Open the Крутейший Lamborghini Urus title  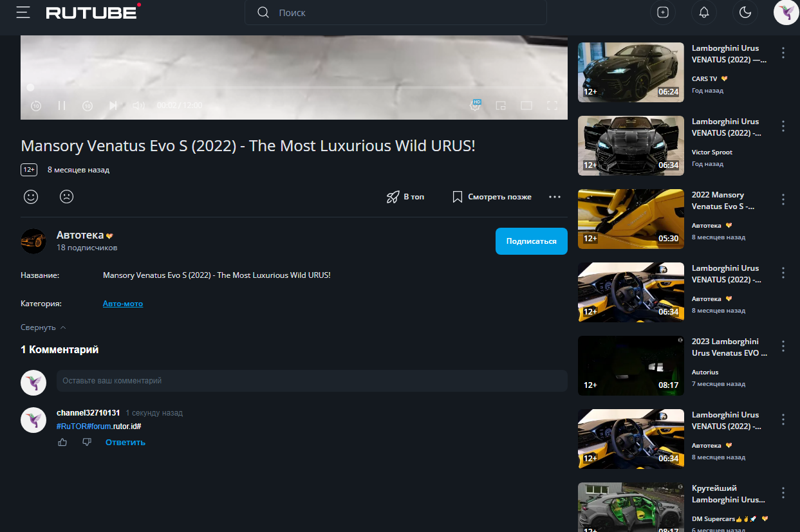coord(729,494)
